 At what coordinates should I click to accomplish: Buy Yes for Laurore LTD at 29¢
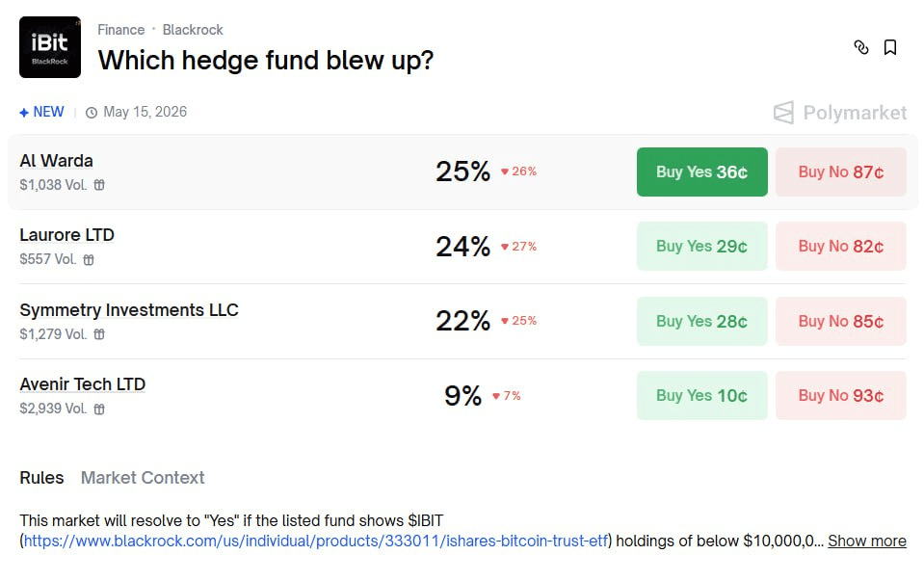point(701,247)
